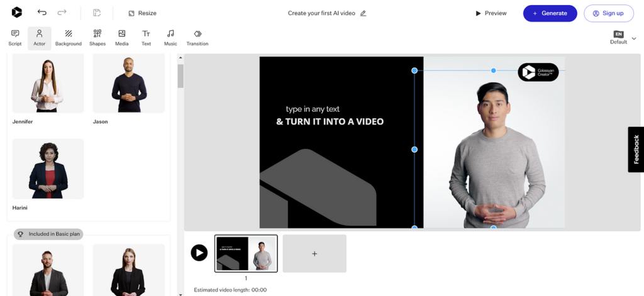The height and width of the screenshot is (296, 644).
Task: Open the Media panel
Action: click(121, 38)
